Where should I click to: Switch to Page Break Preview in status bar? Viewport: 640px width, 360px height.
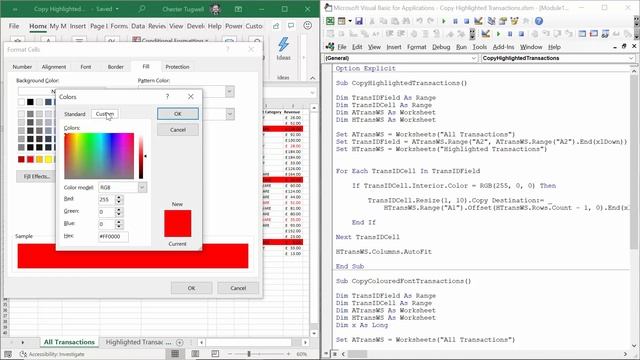[x=215, y=353]
